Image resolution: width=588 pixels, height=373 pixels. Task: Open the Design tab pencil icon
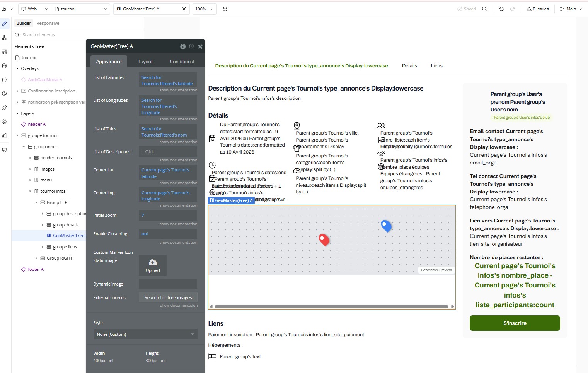[4, 24]
